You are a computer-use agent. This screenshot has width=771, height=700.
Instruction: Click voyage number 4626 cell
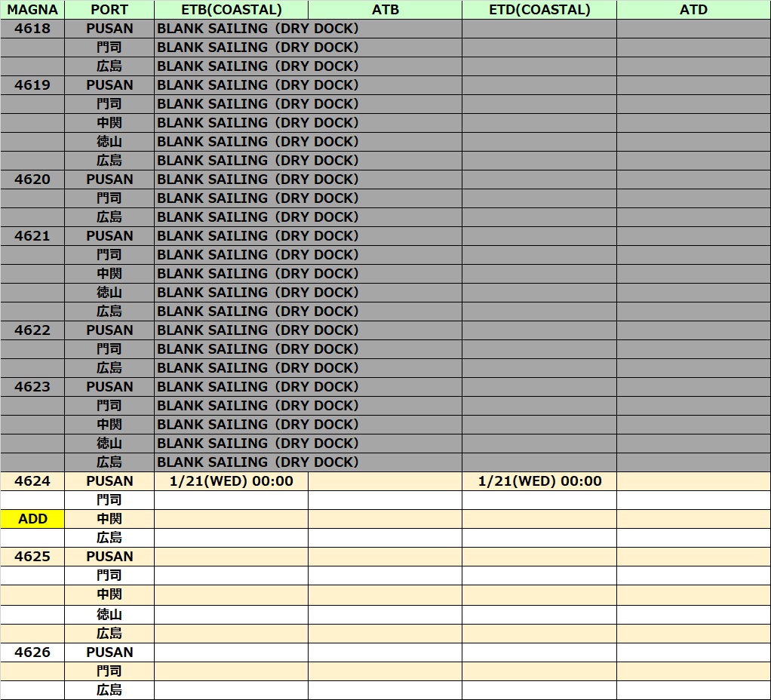coord(32,652)
